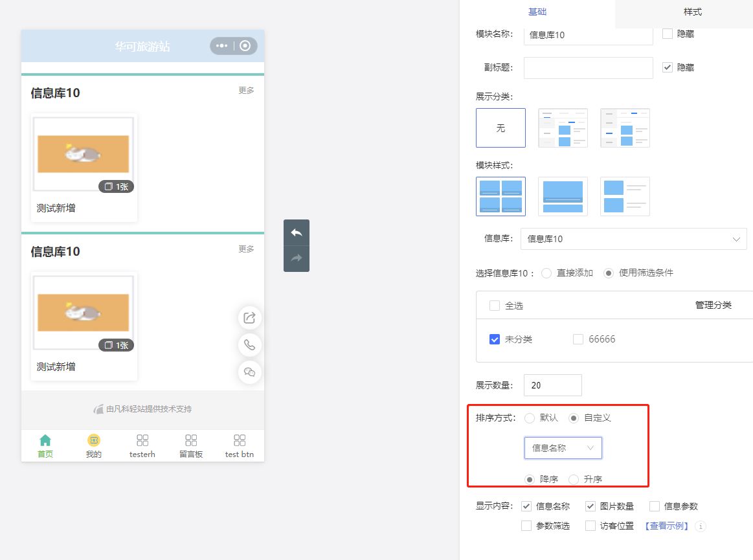753x560 pixels.
Task: Open the 我的 profile icon
Action: [x=94, y=440]
